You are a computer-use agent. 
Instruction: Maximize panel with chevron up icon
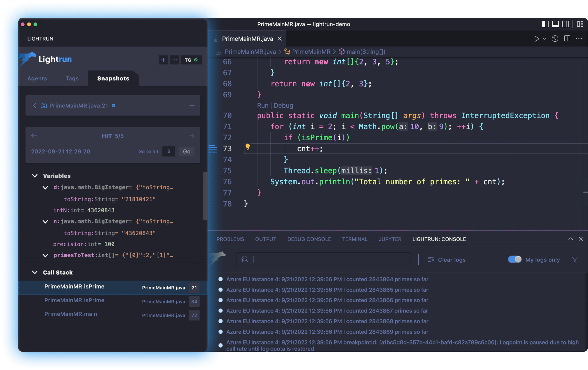click(x=571, y=239)
